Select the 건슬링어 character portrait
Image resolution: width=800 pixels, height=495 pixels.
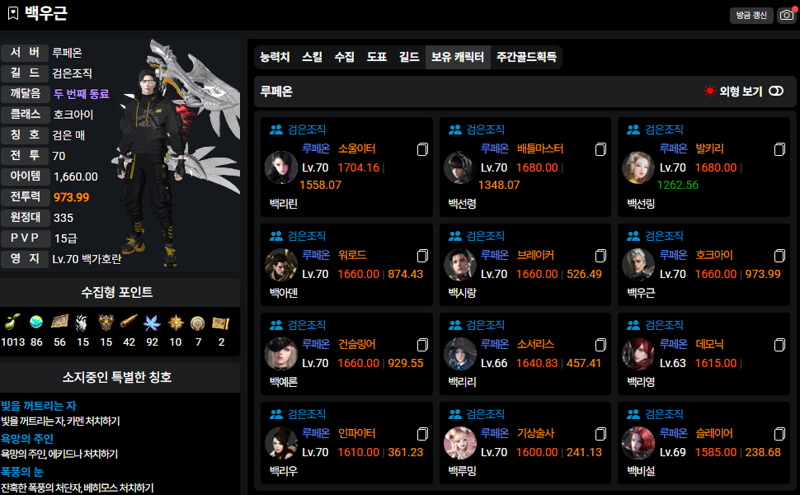(x=281, y=354)
